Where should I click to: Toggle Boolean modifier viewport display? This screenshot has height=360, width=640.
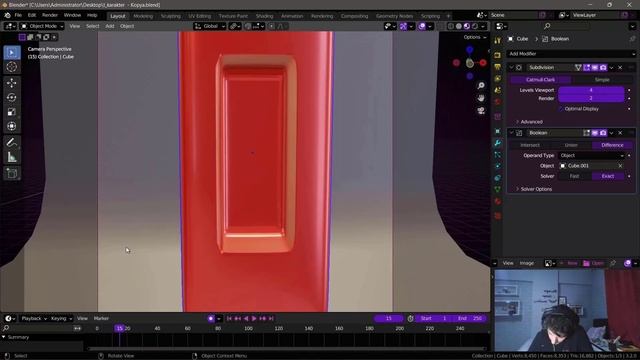[595, 133]
